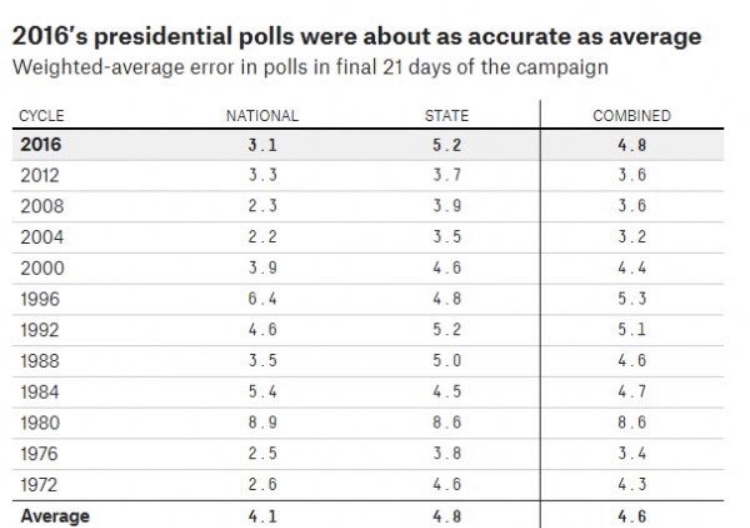This screenshot has height=528, width=750.
Task: Select the COMBINED column header
Action: (x=631, y=116)
